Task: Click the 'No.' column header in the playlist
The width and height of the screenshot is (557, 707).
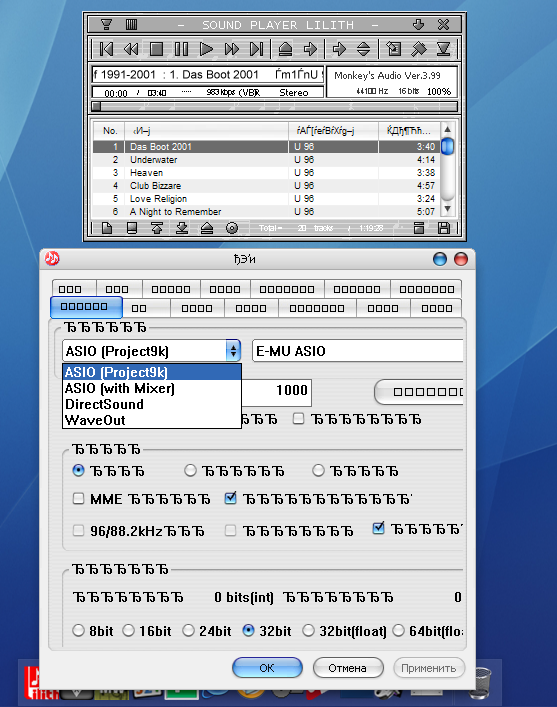Action: tap(109, 131)
